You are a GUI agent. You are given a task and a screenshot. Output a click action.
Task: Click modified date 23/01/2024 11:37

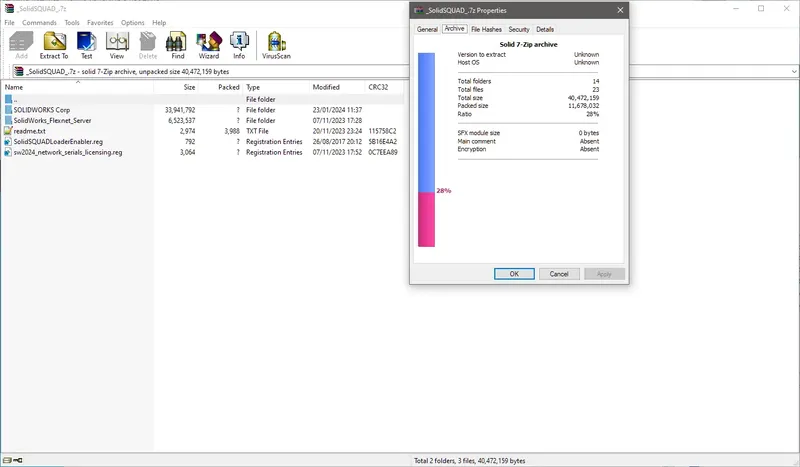(337, 110)
